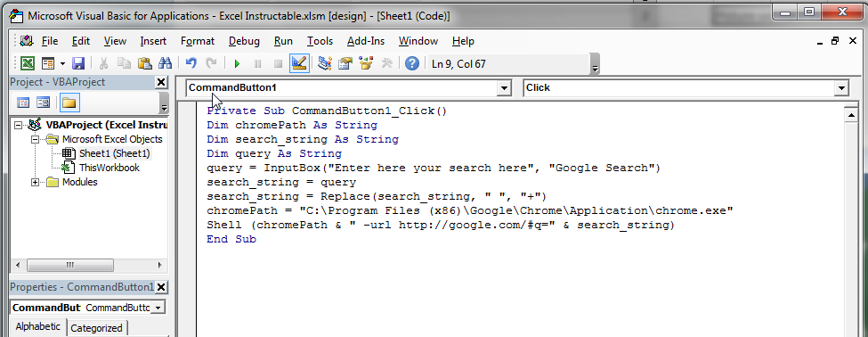Toggle Design Mode in the toolbar
868x337 pixels.
pyautogui.click(x=299, y=63)
